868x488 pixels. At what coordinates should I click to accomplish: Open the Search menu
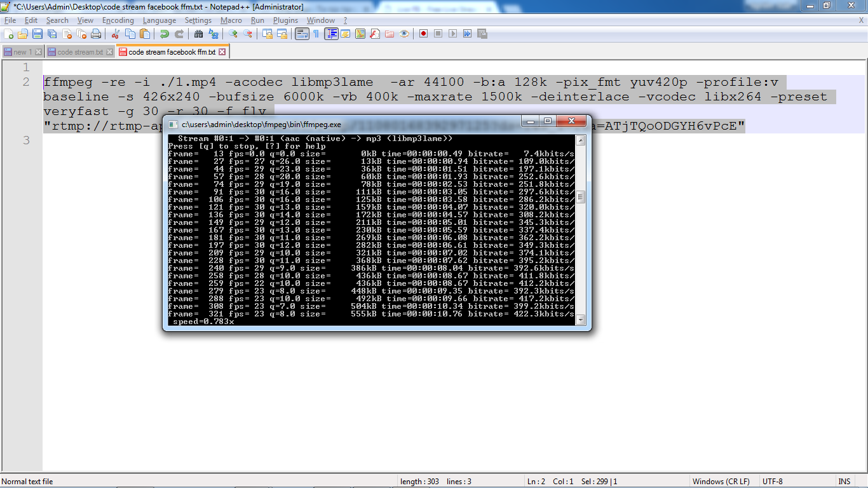[57, 20]
